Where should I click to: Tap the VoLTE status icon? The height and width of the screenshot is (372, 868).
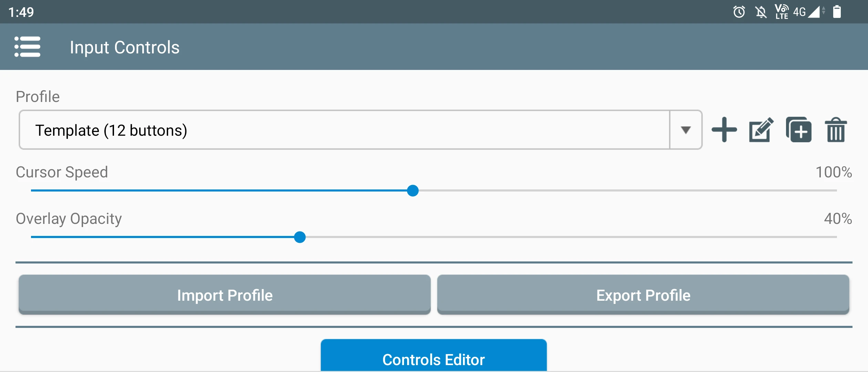tap(782, 12)
